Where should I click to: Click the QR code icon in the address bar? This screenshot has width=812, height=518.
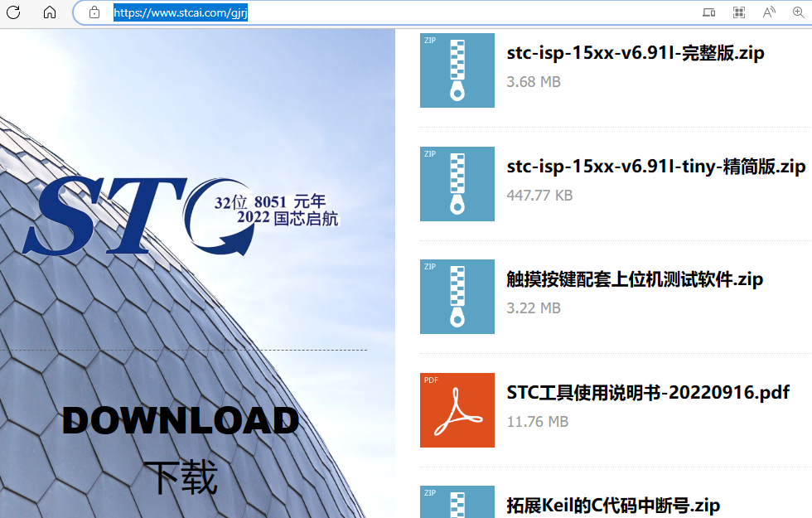tap(739, 12)
